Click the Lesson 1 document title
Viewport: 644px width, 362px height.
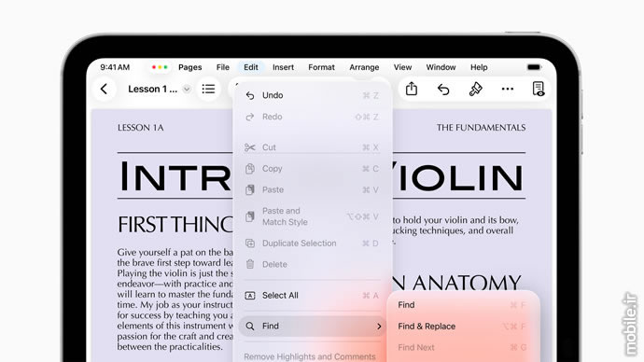pos(152,89)
